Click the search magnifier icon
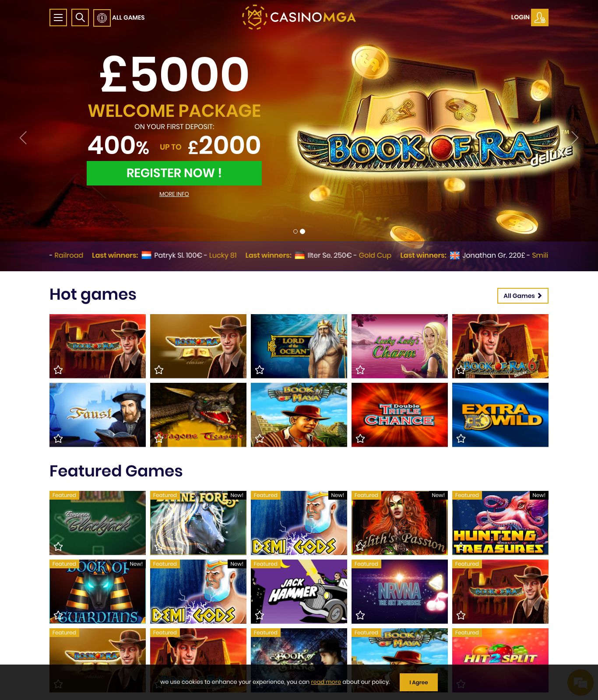 (80, 17)
